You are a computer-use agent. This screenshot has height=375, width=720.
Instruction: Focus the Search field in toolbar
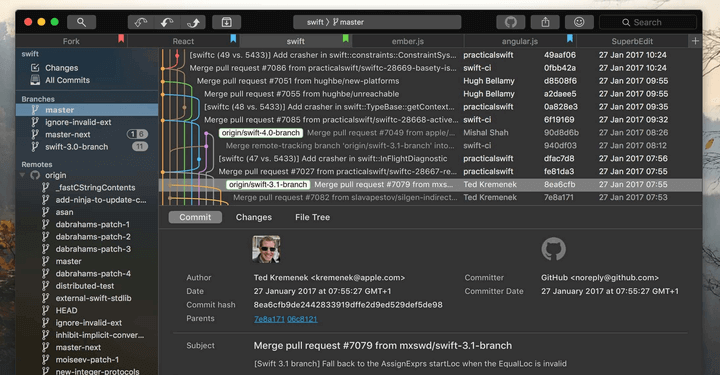[648, 22]
